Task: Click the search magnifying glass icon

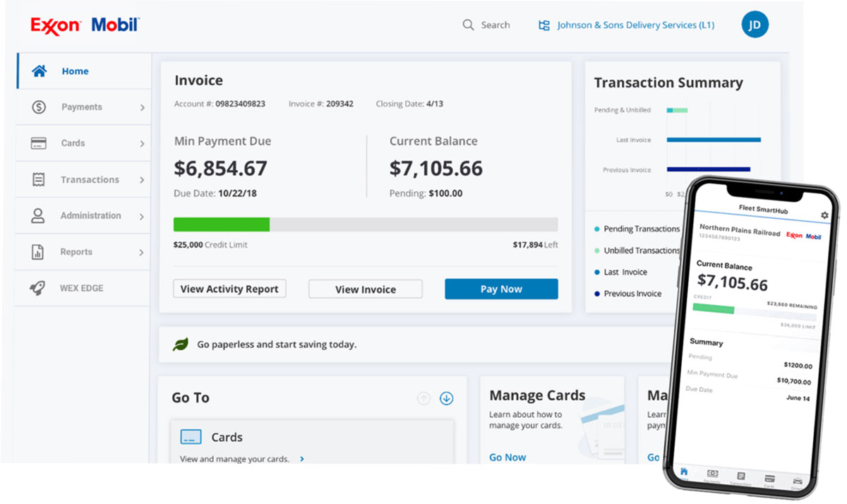Action: tap(468, 25)
